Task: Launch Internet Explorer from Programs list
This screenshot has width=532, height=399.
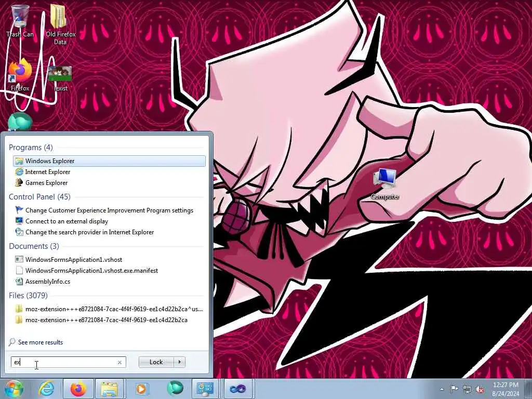Action: click(109, 171)
